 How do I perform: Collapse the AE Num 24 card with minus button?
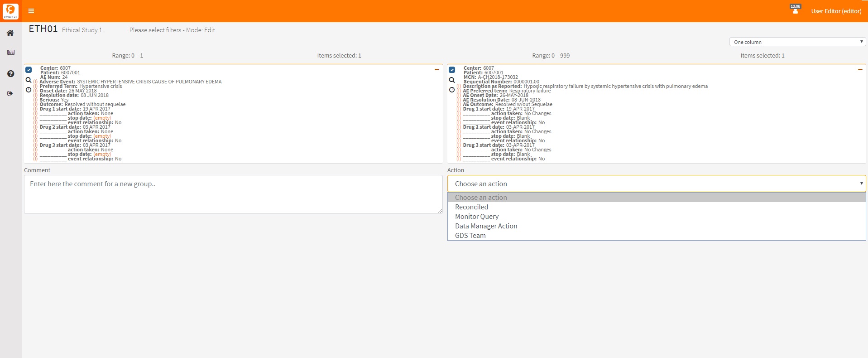(x=437, y=69)
